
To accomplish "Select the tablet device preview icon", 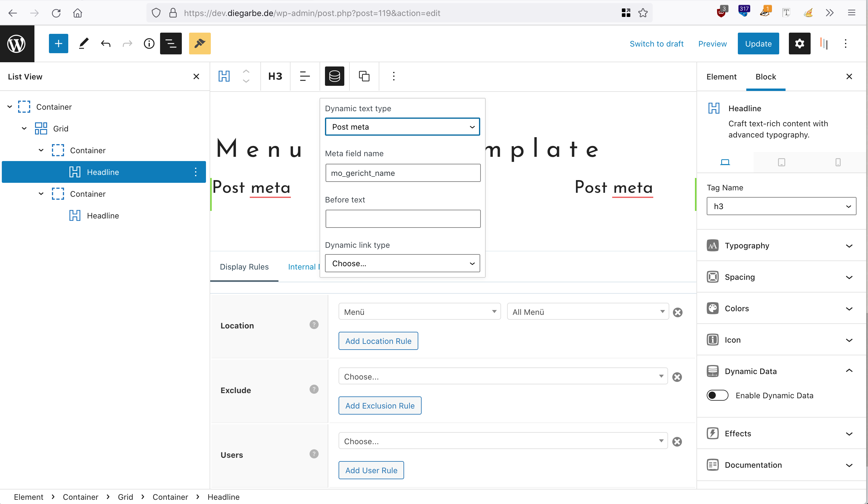I will 782,162.
